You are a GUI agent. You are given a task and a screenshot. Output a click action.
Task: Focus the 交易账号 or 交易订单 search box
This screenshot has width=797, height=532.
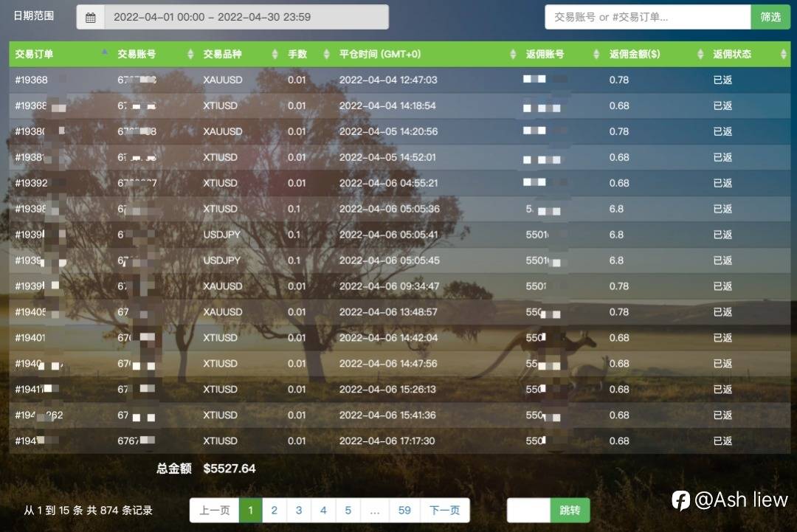tap(648, 17)
